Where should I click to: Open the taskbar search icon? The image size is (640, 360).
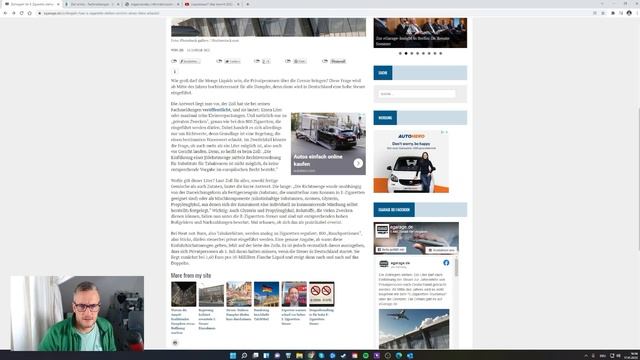pos(244,356)
